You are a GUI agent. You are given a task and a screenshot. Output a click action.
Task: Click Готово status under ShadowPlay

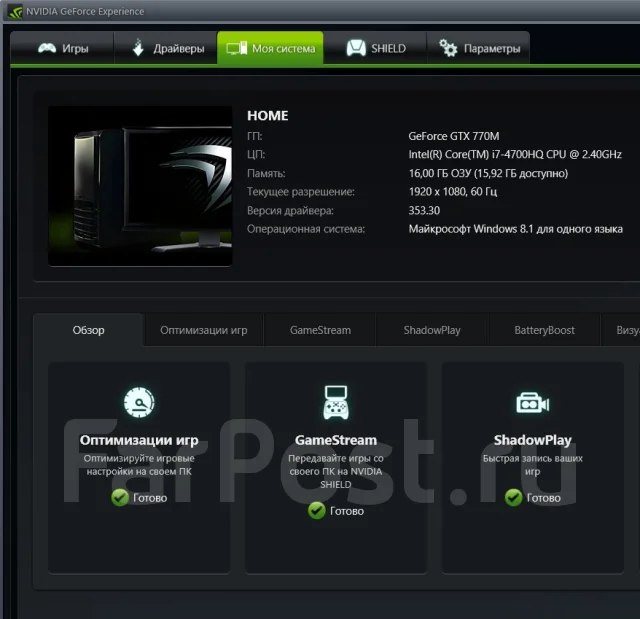(543, 498)
